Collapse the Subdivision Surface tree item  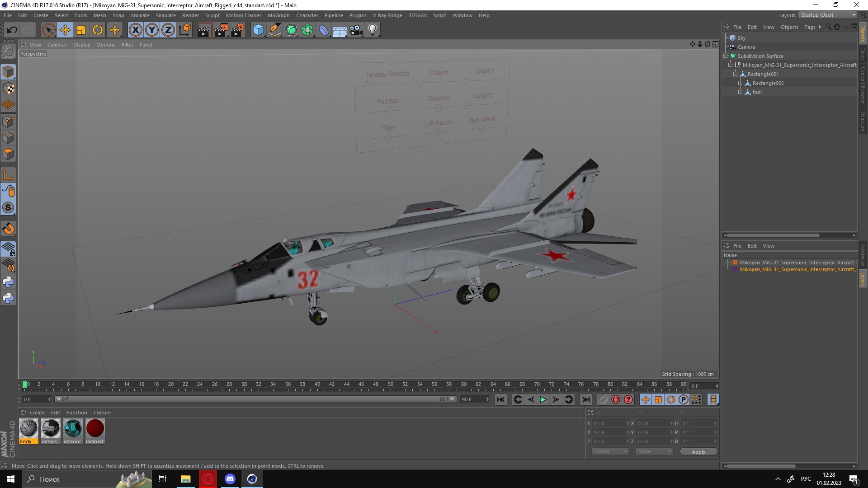coord(726,56)
